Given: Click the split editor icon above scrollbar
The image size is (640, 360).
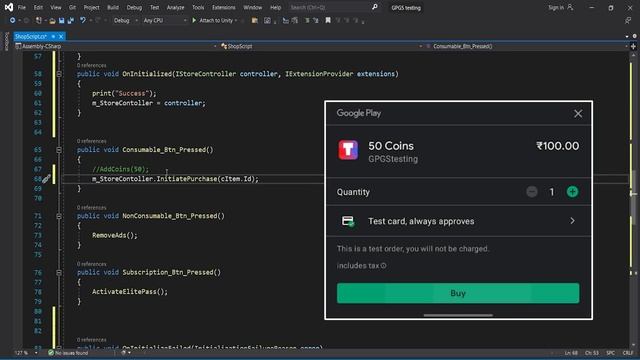Looking at the screenshot, I should [x=633, y=47].
